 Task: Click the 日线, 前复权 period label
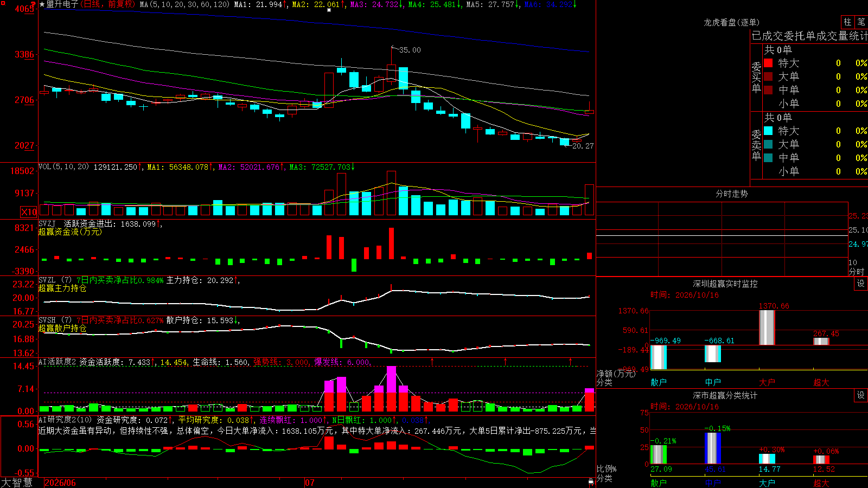(108, 4)
